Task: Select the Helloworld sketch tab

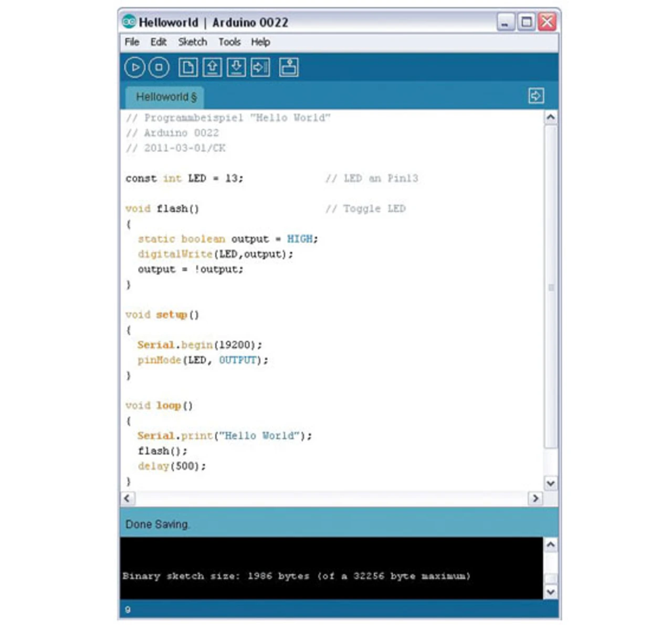Action: (x=165, y=97)
